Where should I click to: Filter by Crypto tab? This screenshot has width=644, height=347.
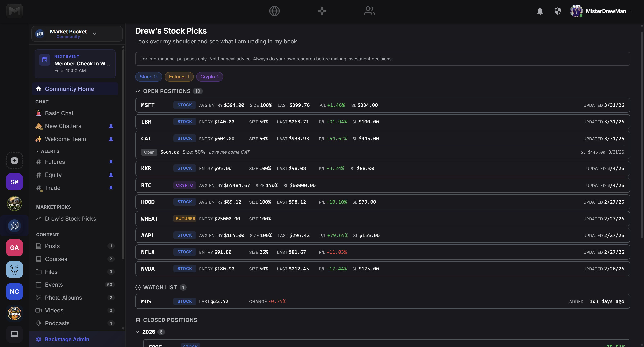(210, 77)
